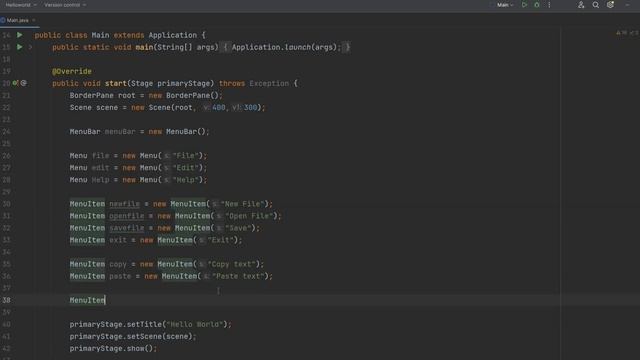Click the line number 38 in gutter
The height and width of the screenshot is (360, 640).
pyautogui.click(x=6, y=300)
